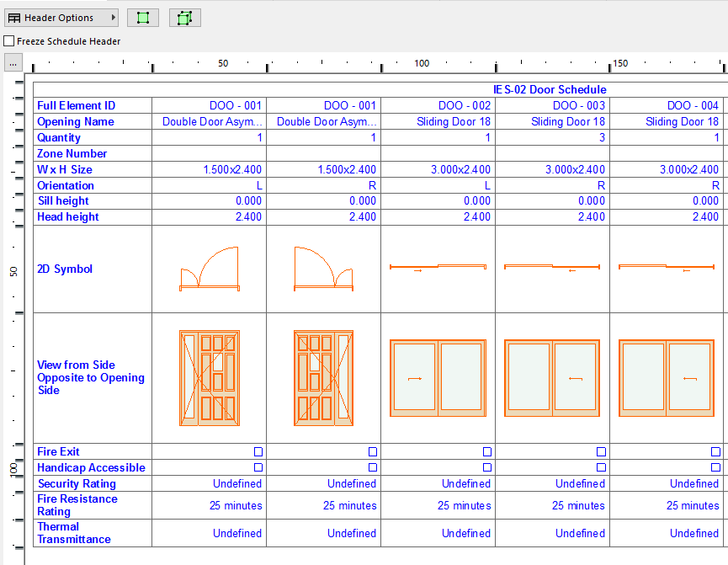
Task: Select sill height 0.000 for DOO-003
Action: point(552,201)
